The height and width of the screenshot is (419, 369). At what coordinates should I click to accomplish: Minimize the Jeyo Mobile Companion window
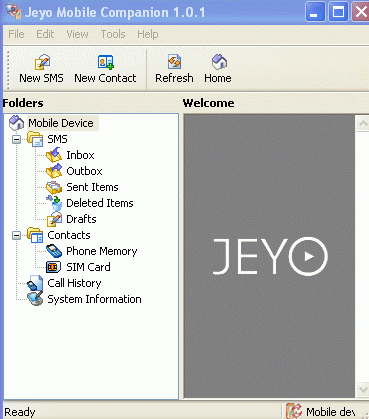tap(315, 12)
